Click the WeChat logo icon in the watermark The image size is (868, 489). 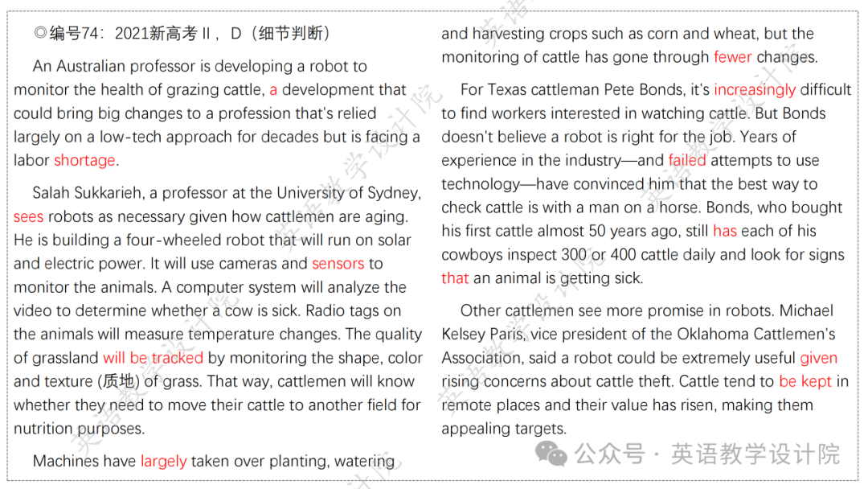point(551,454)
